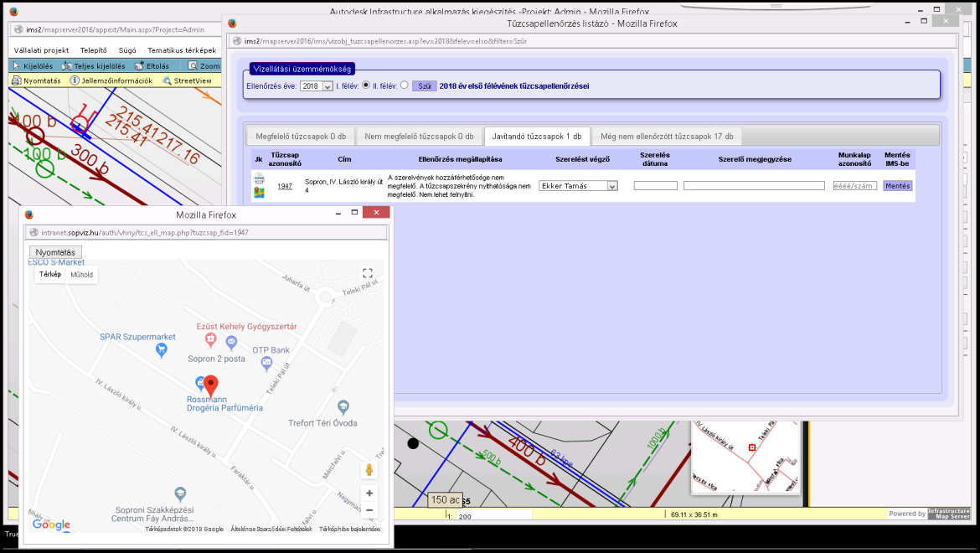Switch Google map to Térkép view
This screenshot has height=553, width=980.
pyautogui.click(x=50, y=274)
